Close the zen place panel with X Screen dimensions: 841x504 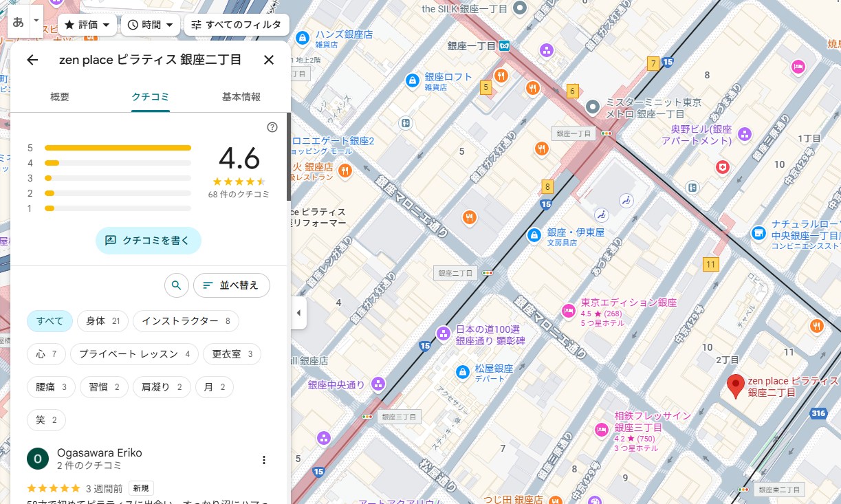[x=269, y=60]
